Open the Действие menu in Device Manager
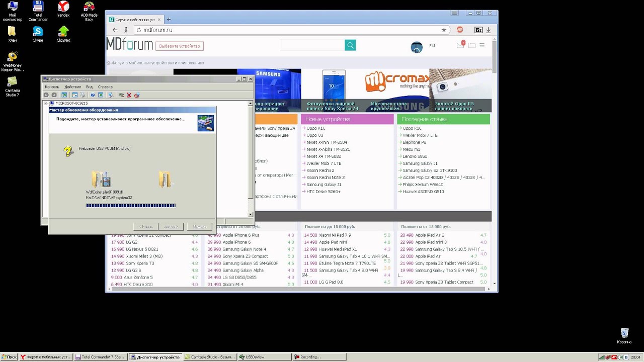The width and height of the screenshot is (644, 362). [x=73, y=87]
